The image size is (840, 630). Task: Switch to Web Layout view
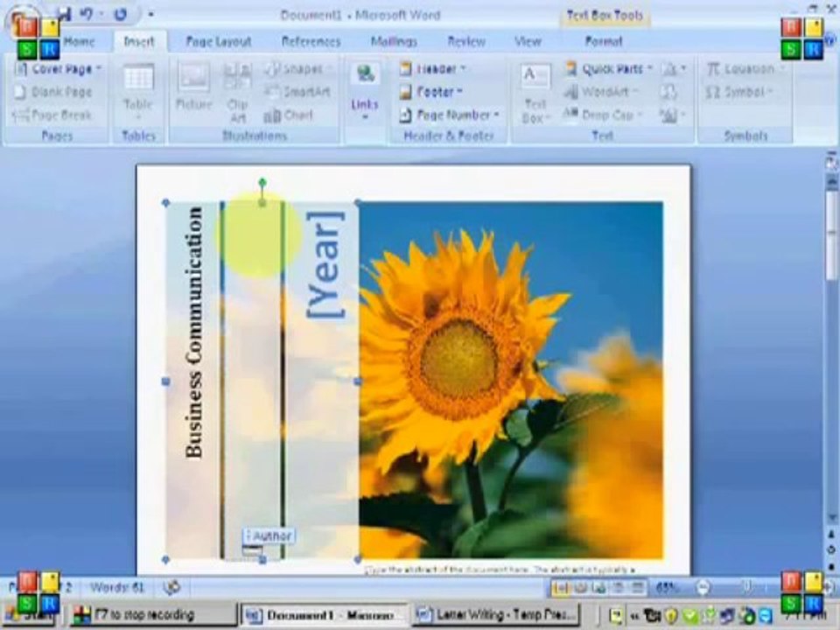coord(598,588)
